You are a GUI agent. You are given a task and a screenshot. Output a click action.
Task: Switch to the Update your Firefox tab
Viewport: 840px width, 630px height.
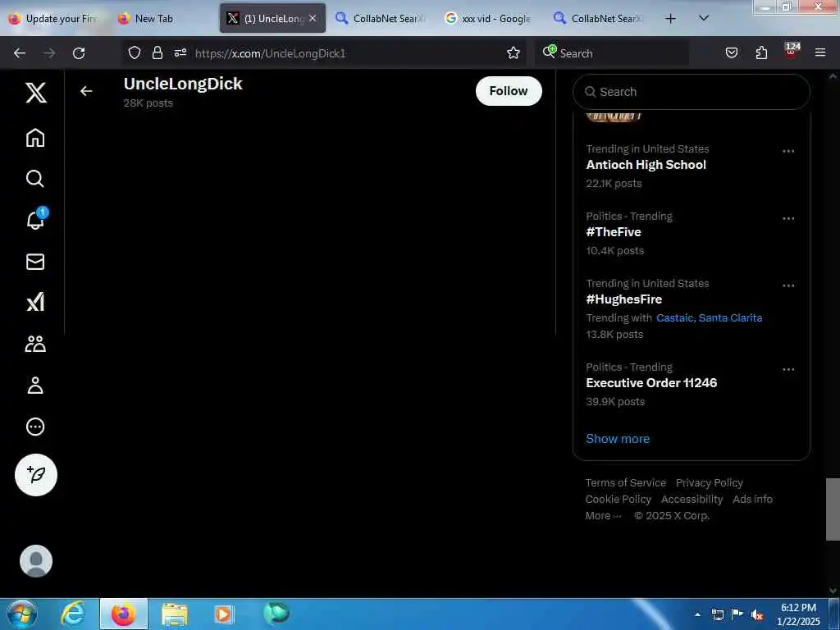[x=53, y=19]
